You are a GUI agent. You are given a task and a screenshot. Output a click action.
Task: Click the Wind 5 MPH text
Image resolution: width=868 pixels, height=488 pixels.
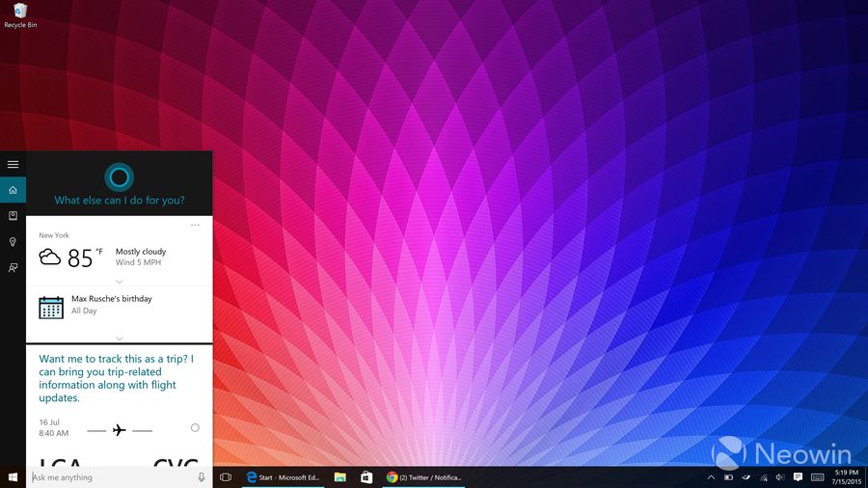tap(138, 263)
